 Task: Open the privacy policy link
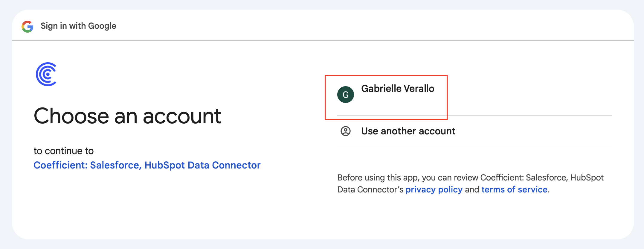pos(434,189)
